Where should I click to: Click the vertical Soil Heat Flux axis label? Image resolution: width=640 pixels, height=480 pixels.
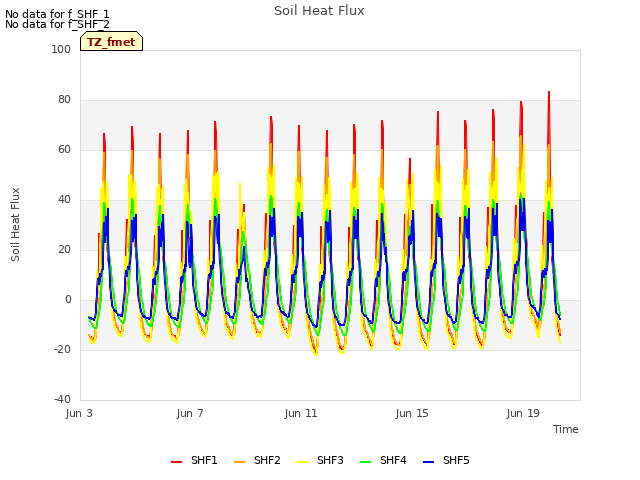click(15, 224)
